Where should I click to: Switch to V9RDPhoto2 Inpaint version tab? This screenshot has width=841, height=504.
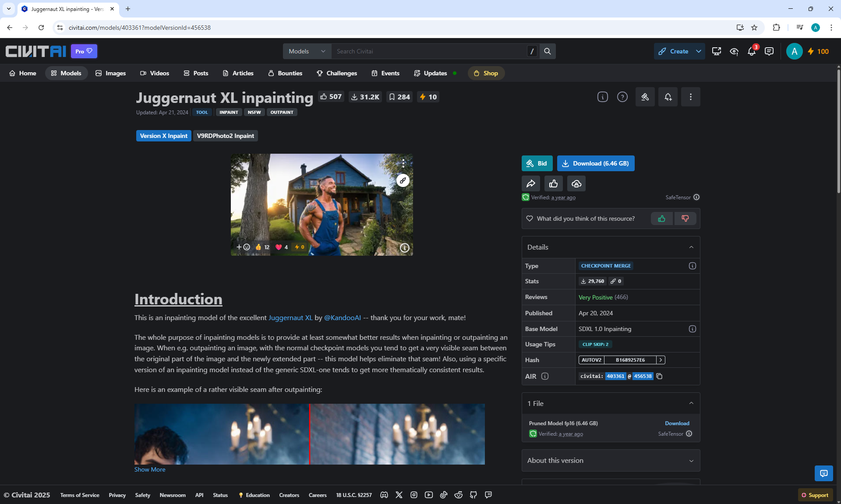225,136
